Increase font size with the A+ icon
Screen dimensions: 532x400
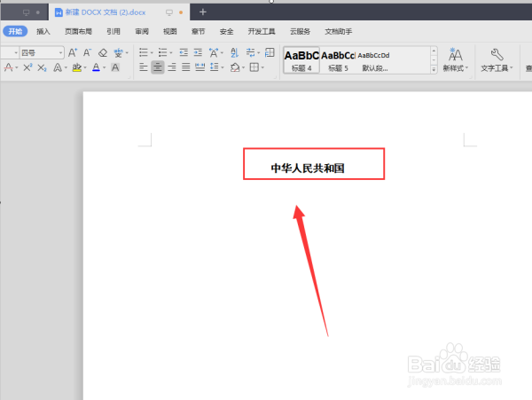(73, 52)
